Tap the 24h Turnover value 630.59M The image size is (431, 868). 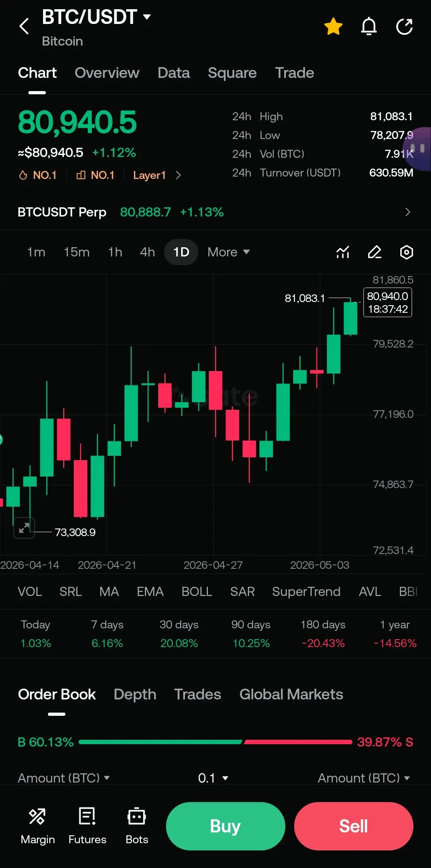pos(391,173)
